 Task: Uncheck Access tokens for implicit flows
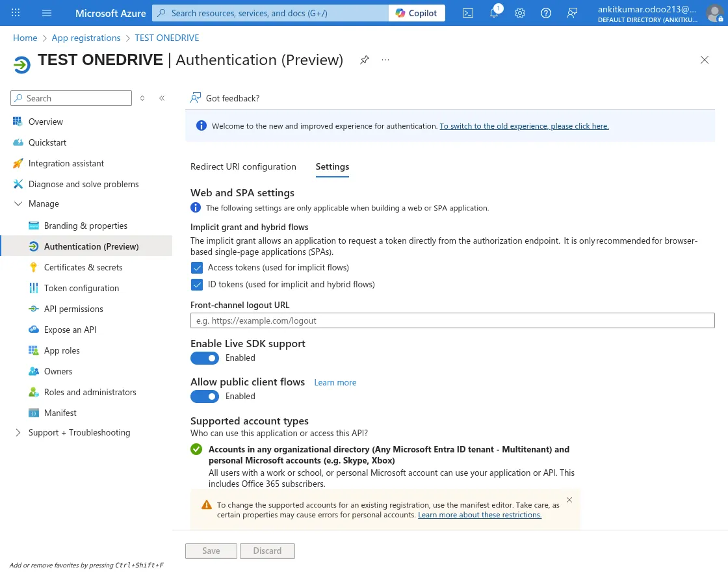(x=197, y=267)
